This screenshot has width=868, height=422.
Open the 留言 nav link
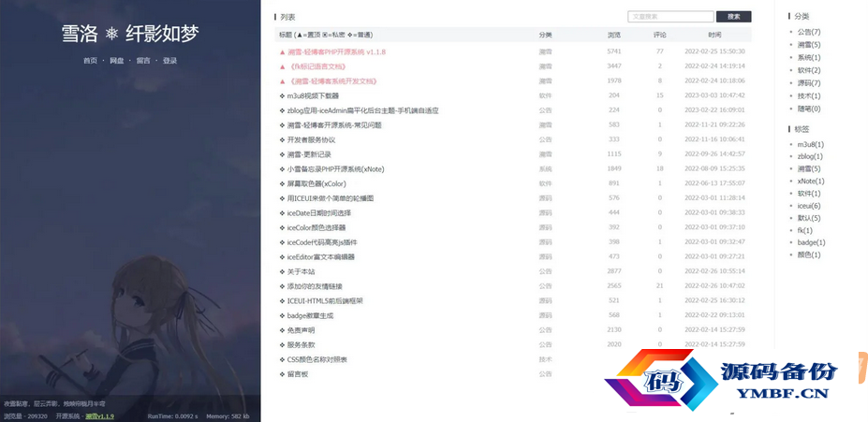[143, 61]
